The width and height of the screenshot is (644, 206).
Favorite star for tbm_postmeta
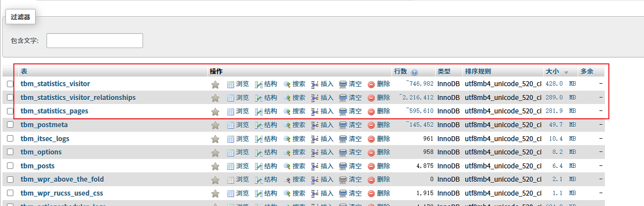(215, 125)
